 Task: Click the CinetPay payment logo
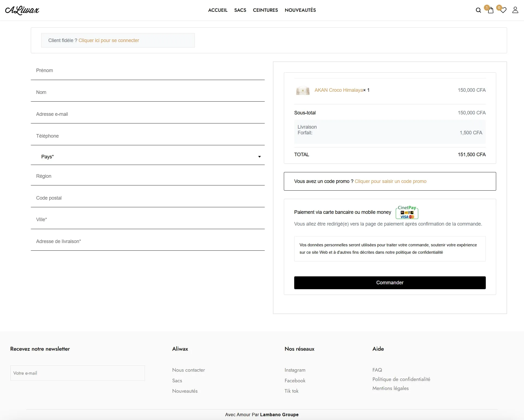click(x=407, y=212)
